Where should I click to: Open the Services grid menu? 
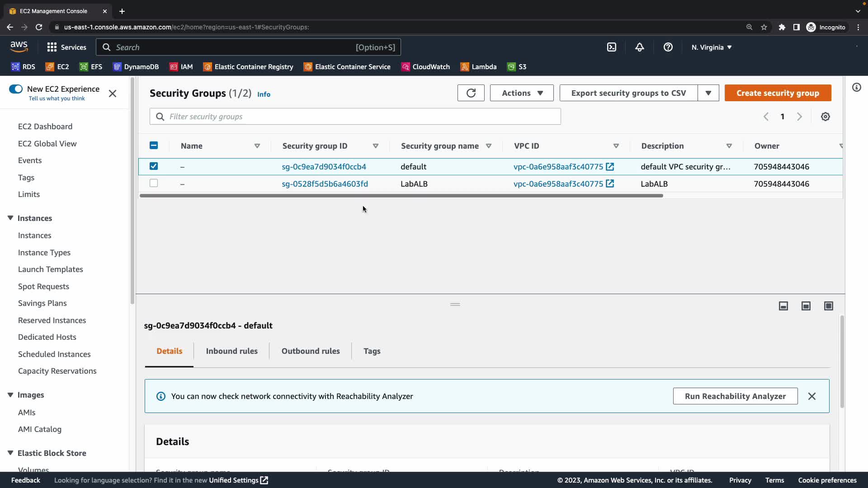[66, 47]
